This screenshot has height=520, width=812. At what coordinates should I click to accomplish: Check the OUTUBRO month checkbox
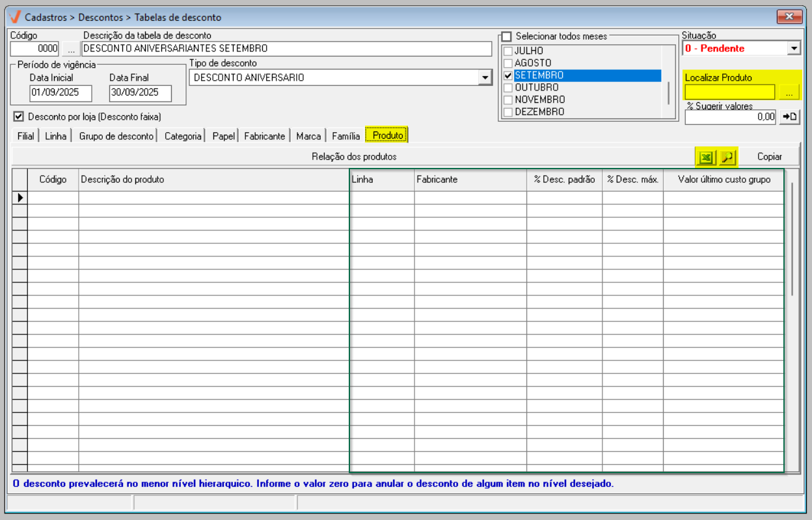point(508,88)
